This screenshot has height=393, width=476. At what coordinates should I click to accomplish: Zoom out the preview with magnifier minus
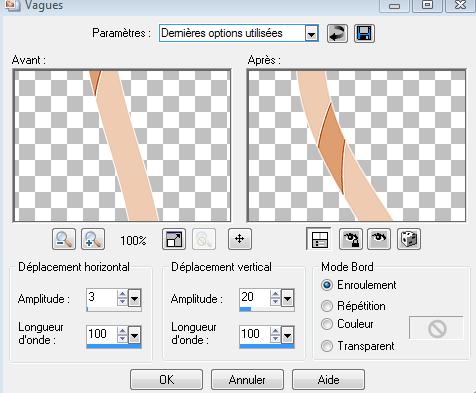[x=64, y=239]
